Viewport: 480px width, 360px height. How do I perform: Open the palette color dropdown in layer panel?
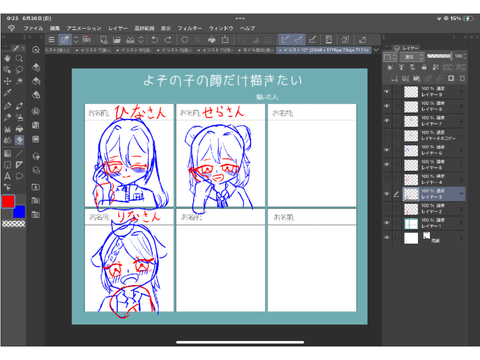390,57
